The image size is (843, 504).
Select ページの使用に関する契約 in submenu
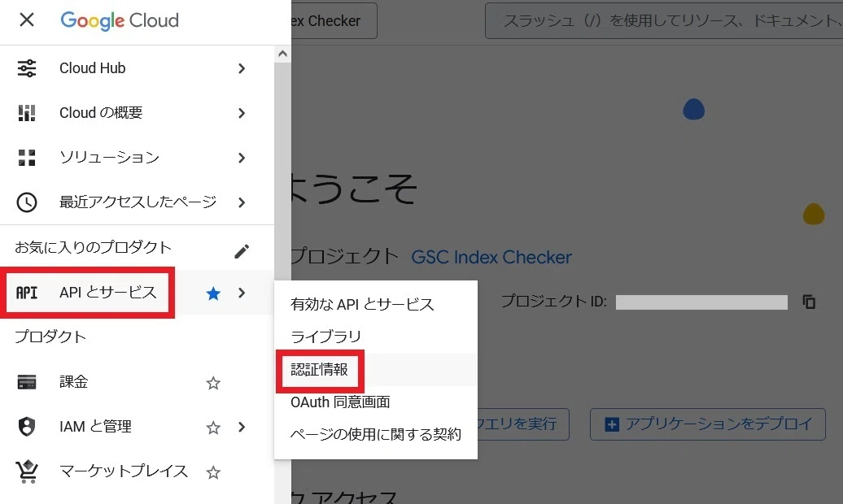tap(376, 434)
